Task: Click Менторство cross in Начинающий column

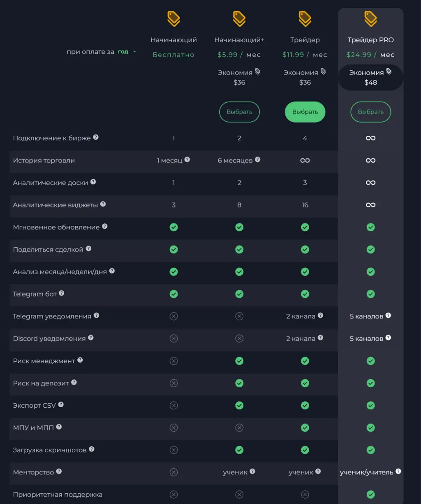Action: 173,472
